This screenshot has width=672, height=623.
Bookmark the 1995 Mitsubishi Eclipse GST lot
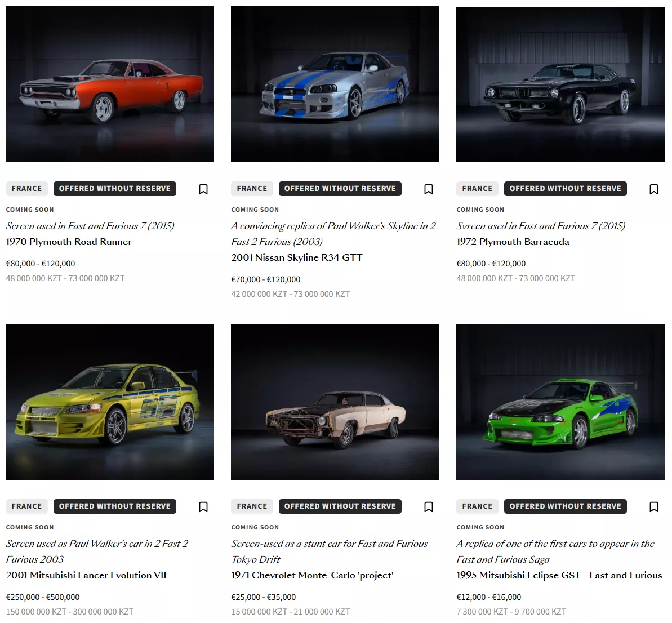coord(653,507)
